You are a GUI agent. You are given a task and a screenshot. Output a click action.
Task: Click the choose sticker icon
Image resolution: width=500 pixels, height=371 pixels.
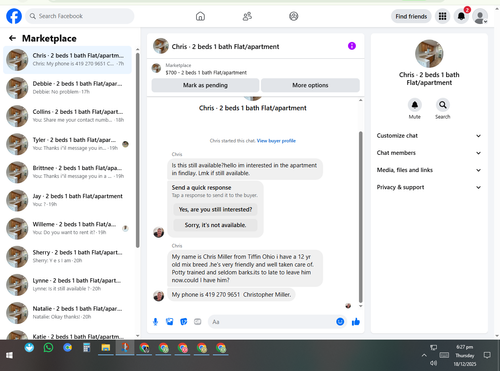tap(184, 322)
